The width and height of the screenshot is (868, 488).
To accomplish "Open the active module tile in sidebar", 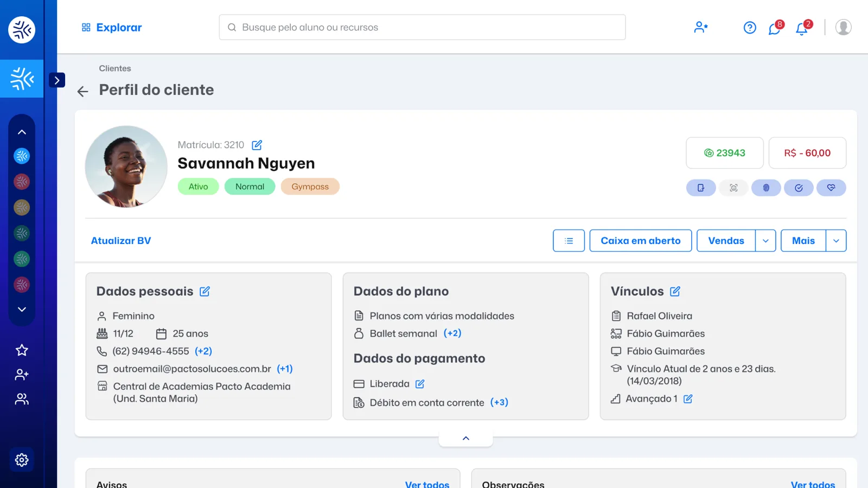I will click(22, 79).
